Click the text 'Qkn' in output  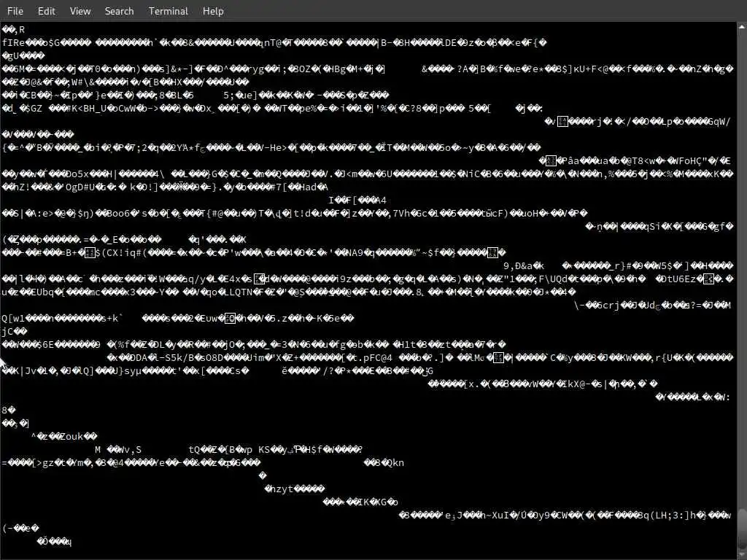point(395,463)
